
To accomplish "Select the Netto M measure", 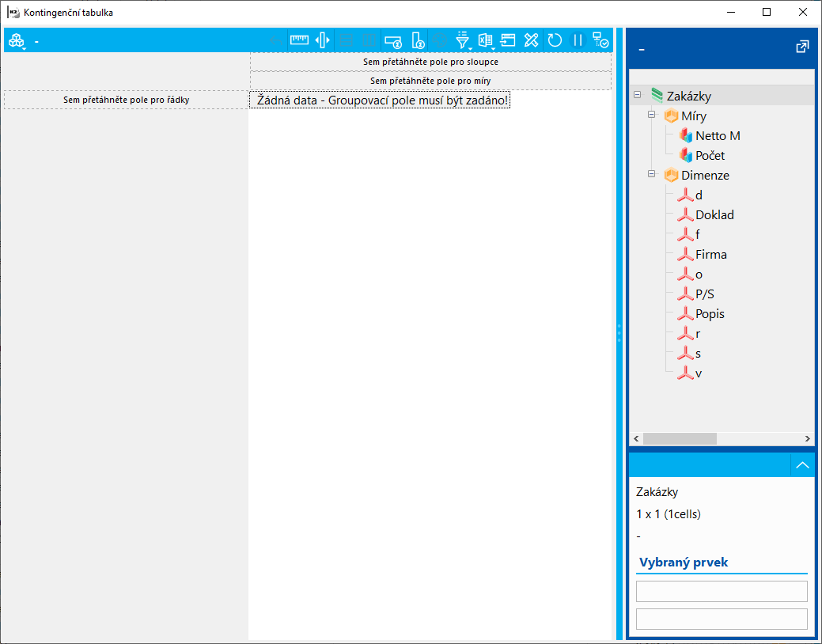I will click(x=718, y=136).
